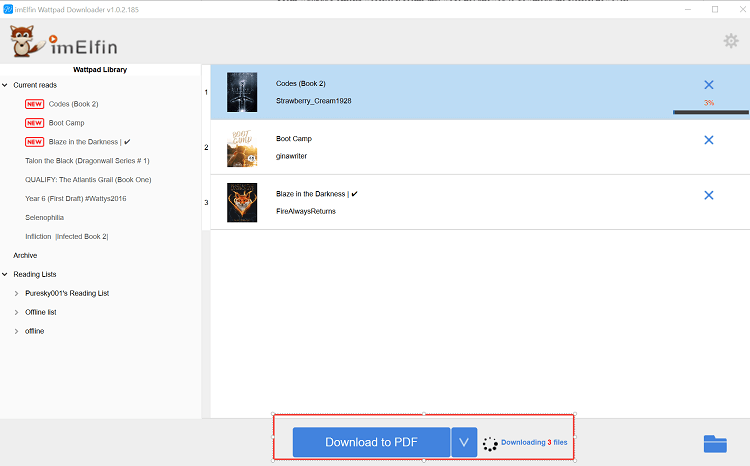Click the Codes (Book 2) download progress bar
This screenshot has width=750, height=466.
(x=710, y=112)
